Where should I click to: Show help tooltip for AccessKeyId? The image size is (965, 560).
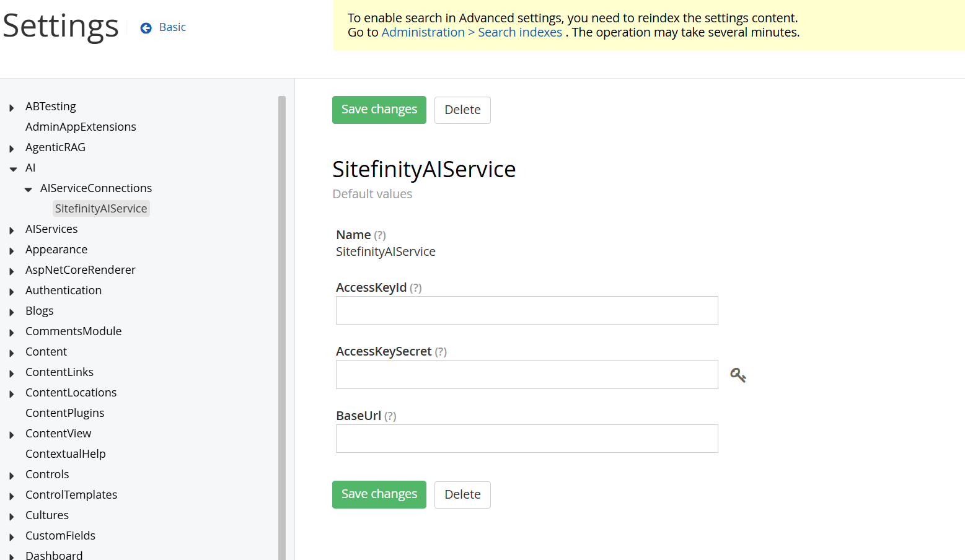pyautogui.click(x=416, y=288)
